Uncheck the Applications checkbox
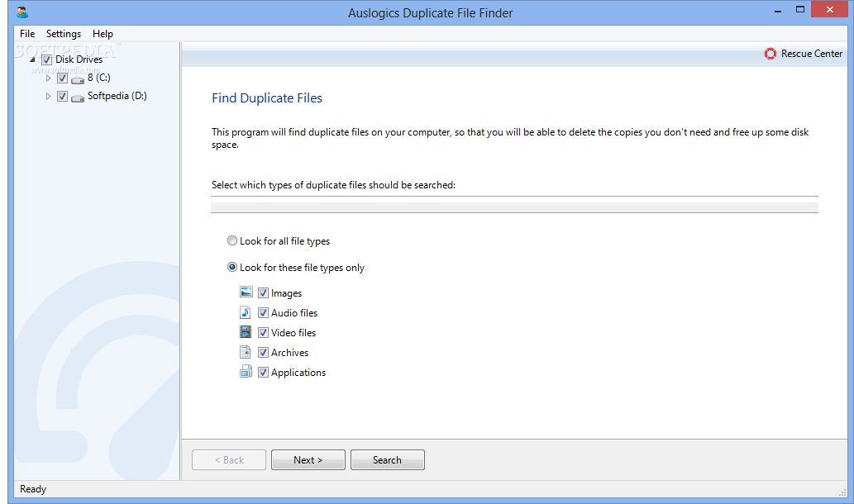This screenshot has height=504, width=854. (x=263, y=373)
